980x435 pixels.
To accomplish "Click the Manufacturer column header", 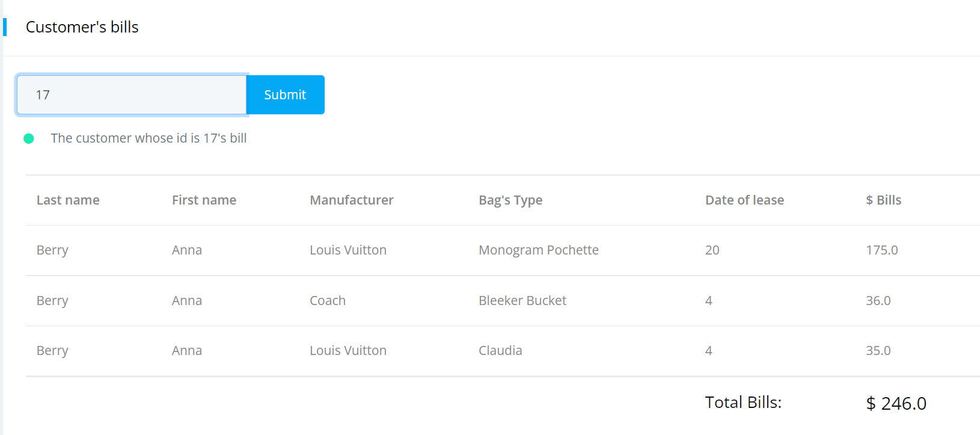I will 352,200.
